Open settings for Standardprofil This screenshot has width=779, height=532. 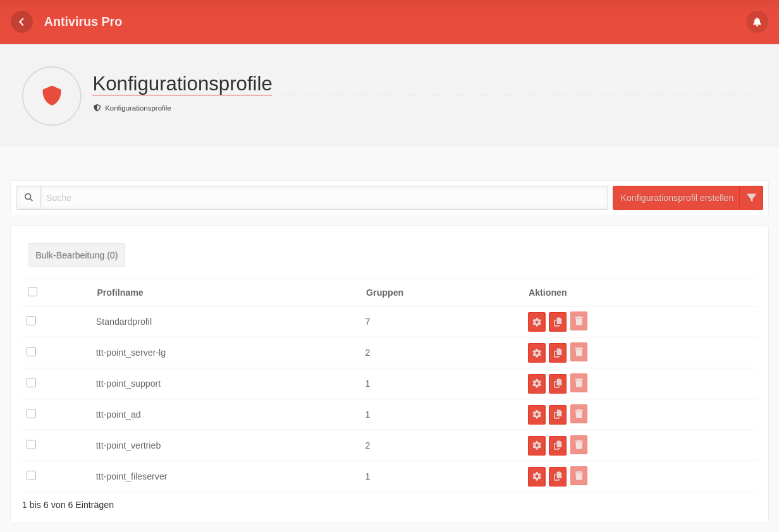pyautogui.click(x=537, y=322)
